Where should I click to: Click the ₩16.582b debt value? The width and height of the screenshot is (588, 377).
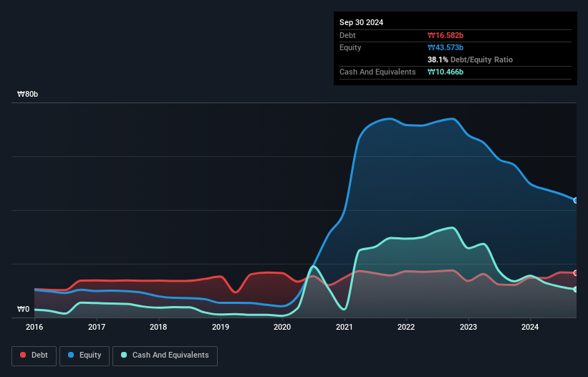pyautogui.click(x=445, y=35)
